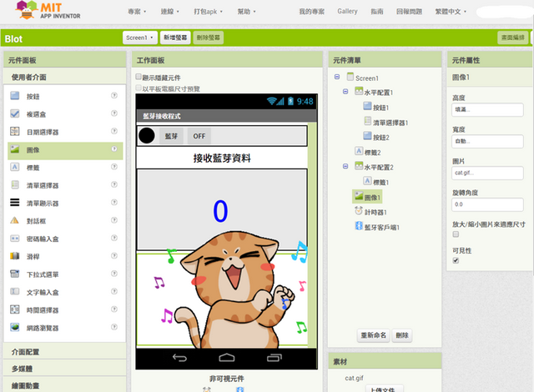Viewport: 534px width, 392px height.
Task: Pick the 網路瀏覽器 web viewer icon
Action: pos(15,327)
